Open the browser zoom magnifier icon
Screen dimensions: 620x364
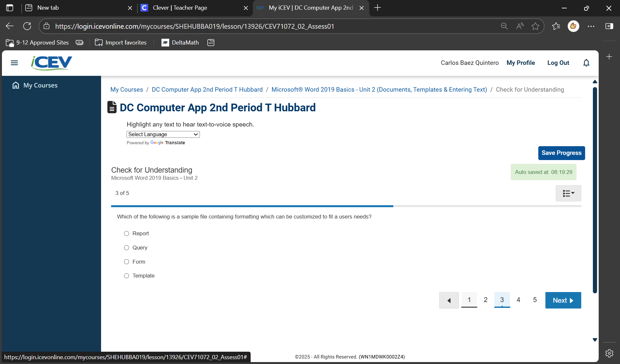(504, 26)
